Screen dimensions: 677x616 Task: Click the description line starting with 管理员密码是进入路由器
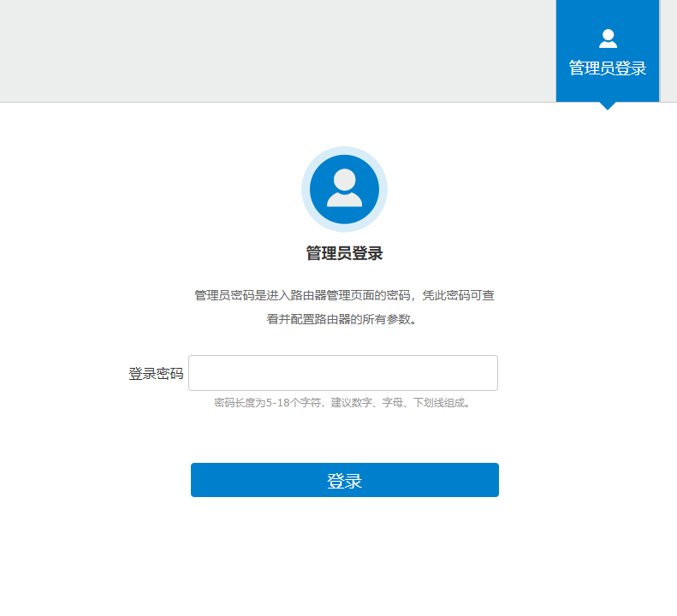pos(344,295)
